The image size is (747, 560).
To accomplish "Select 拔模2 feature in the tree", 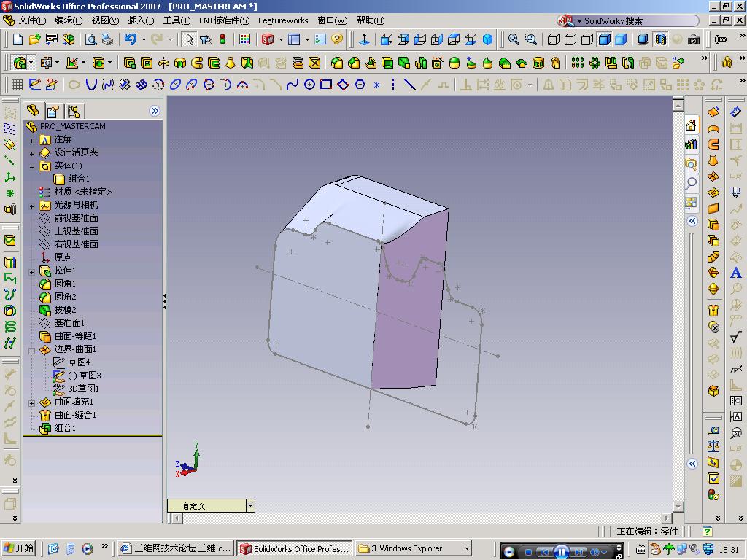I will pyautogui.click(x=65, y=309).
